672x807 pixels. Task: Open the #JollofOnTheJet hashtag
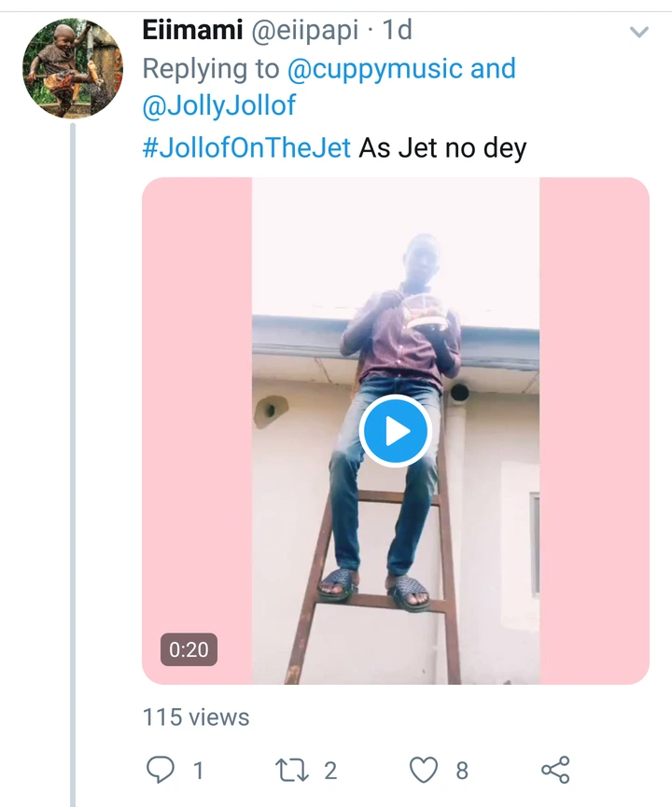(246, 146)
